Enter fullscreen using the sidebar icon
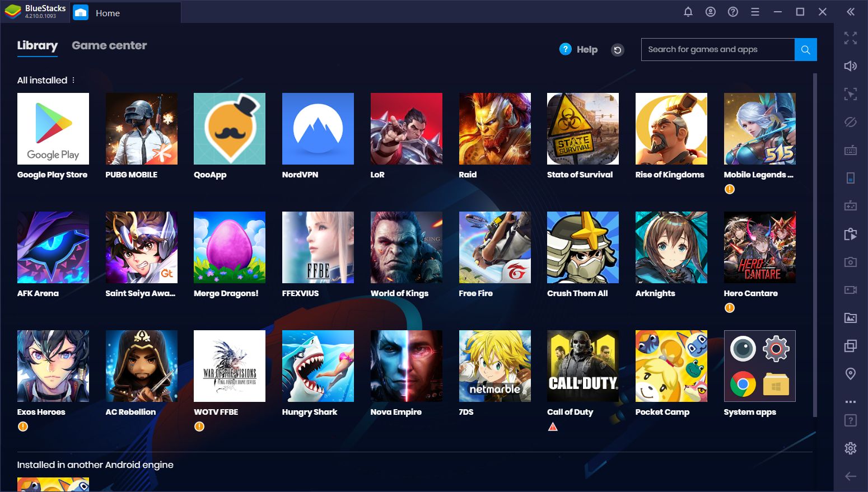This screenshot has height=492, width=868. [850, 38]
